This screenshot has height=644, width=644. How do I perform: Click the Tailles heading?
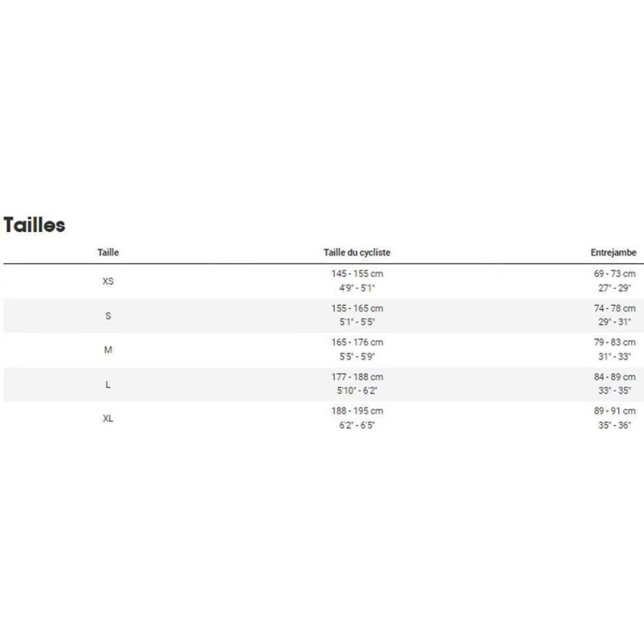click(x=35, y=225)
